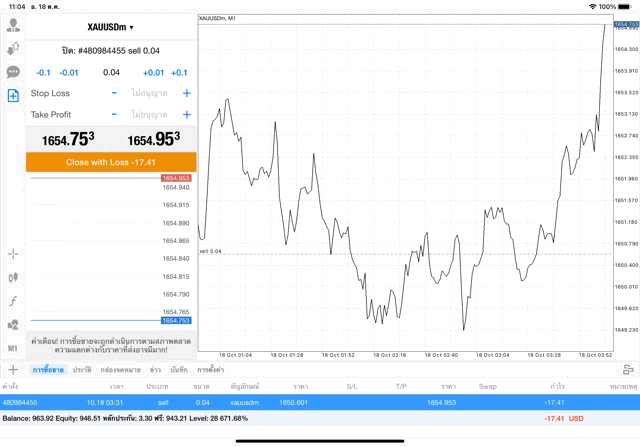Click Close with Loss -17.41 button
This screenshot has height=447, width=640.
pos(111,162)
